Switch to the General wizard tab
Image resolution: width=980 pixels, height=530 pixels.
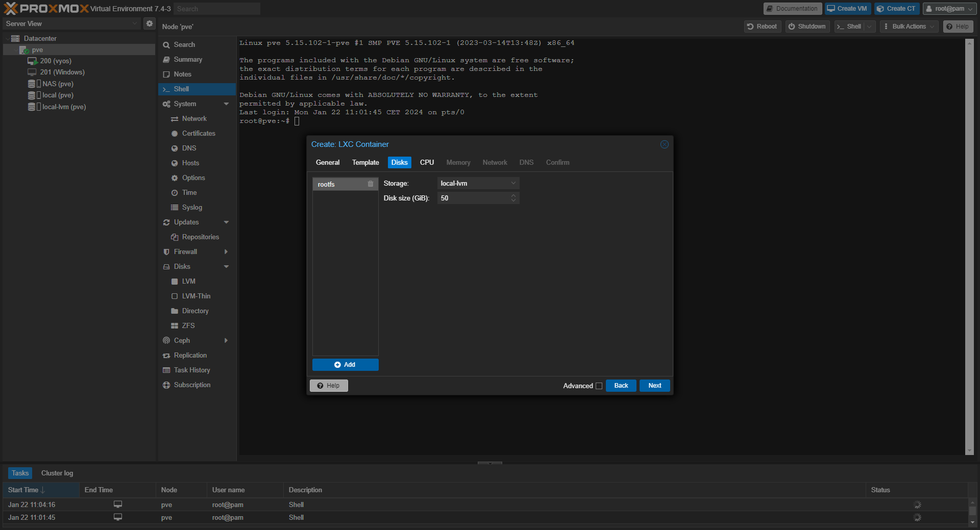(x=328, y=162)
